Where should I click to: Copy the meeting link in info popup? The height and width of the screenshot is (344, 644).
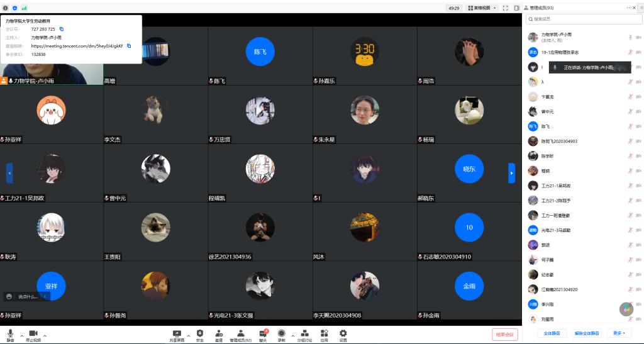[x=129, y=46]
